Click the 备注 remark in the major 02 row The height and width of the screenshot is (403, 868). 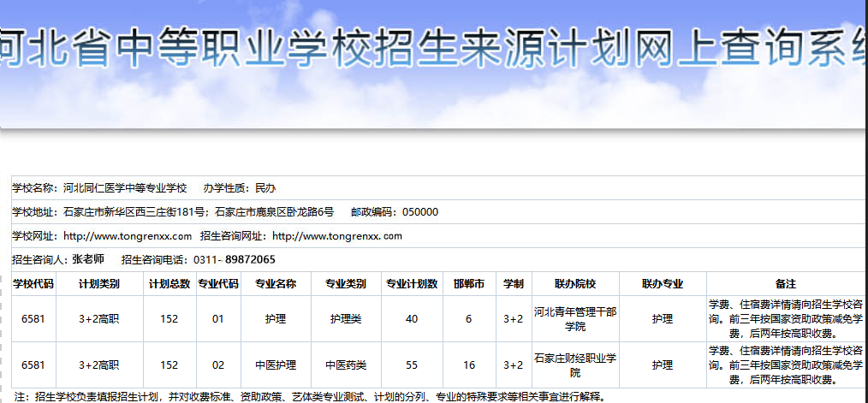(x=786, y=365)
